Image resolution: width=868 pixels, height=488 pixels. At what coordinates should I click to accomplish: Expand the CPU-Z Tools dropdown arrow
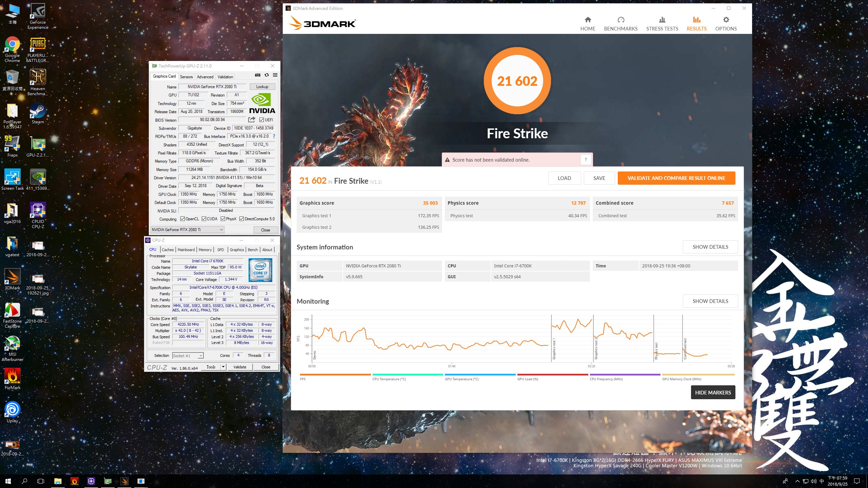[223, 367]
